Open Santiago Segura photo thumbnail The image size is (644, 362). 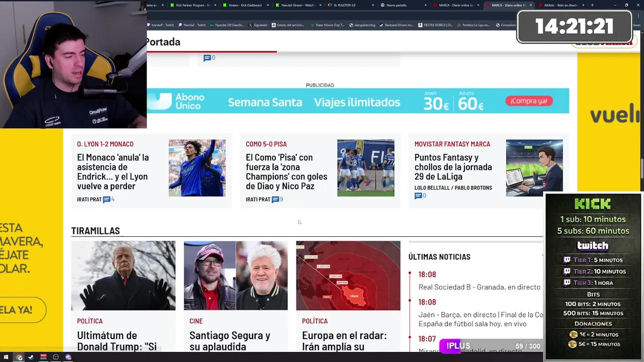tap(235, 276)
